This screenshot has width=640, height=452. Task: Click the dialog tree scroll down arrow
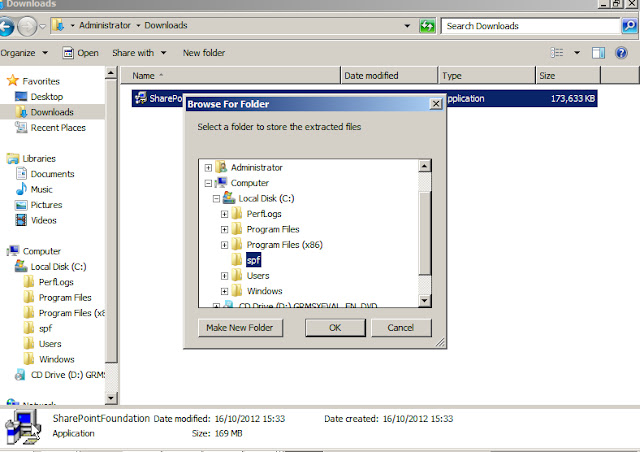(424, 301)
